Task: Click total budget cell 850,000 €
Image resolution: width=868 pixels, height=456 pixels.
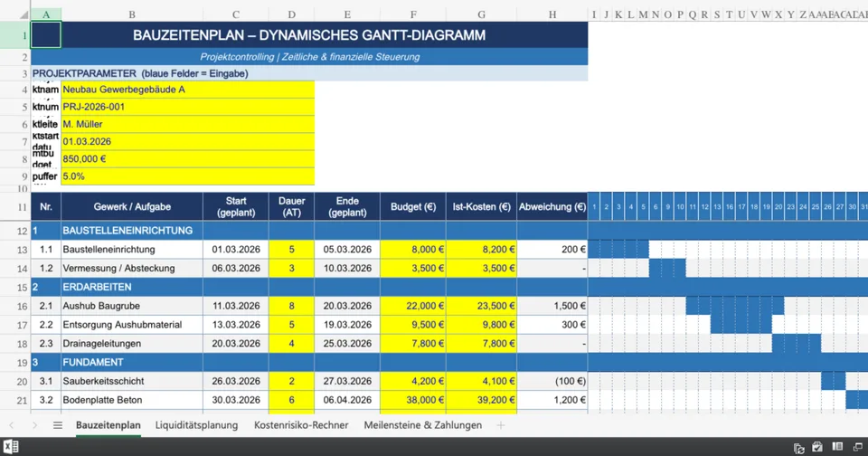Action: (x=188, y=159)
